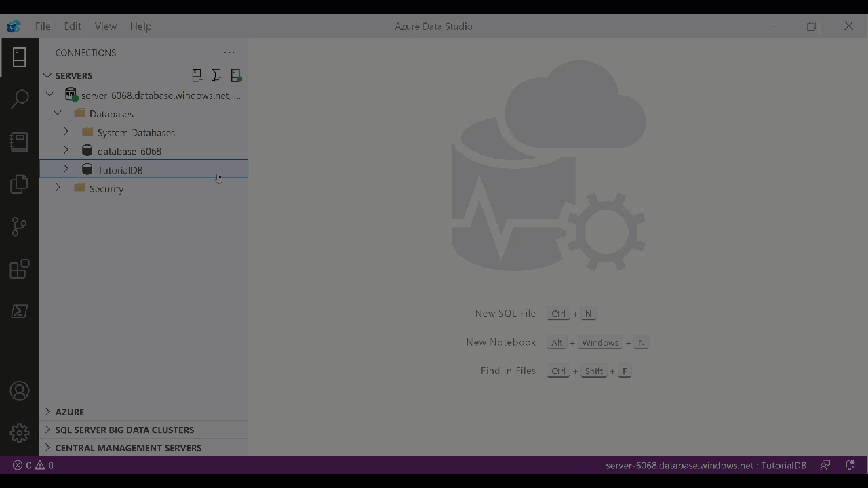Viewport: 868px width, 488px height.
Task: Click the Shift key hint
Action: pyautogui.click(x=593, y=371)
